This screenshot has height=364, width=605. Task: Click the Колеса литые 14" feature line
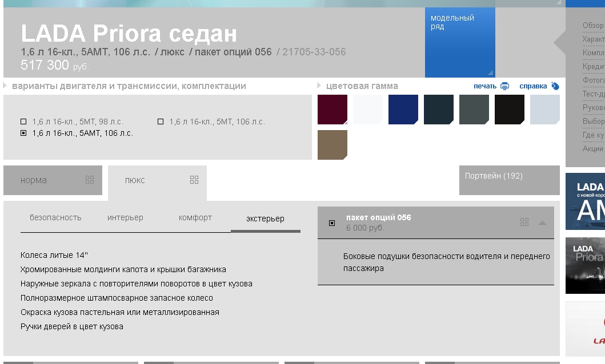(x=54, y=255)
